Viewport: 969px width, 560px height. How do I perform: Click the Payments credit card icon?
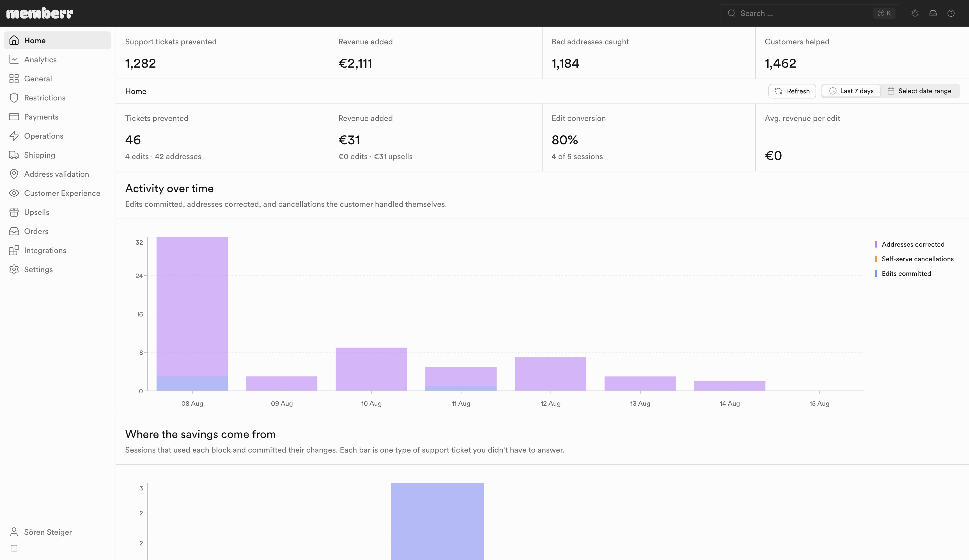(x=14, y=117)
